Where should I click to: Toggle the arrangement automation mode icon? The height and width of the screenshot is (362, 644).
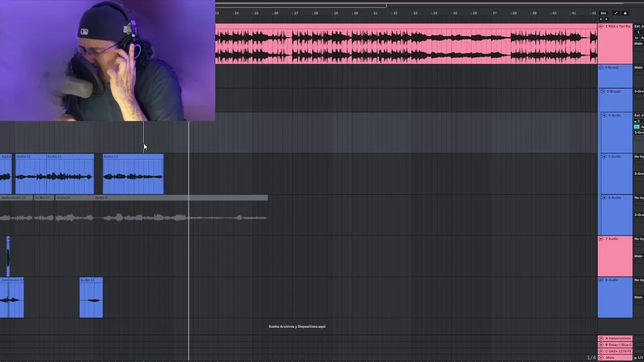click(x=616, y=13)
